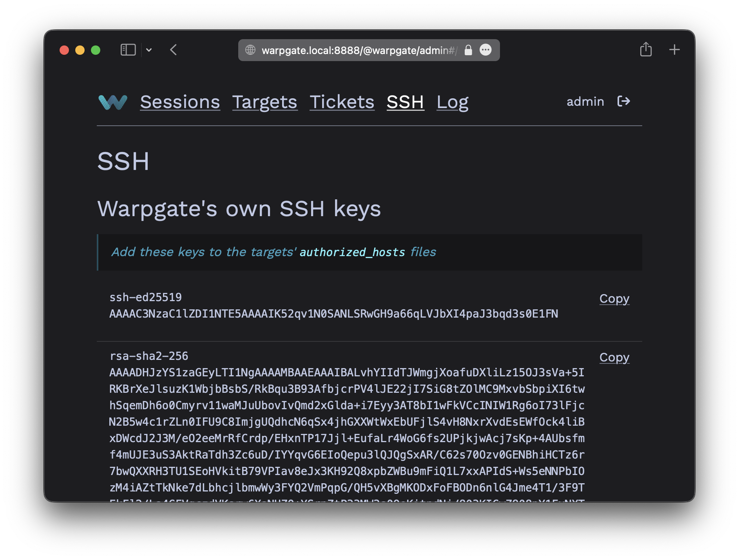Screen dimensions: 739x560
Task: Click the address bar URL field
Action: point(369,50)
